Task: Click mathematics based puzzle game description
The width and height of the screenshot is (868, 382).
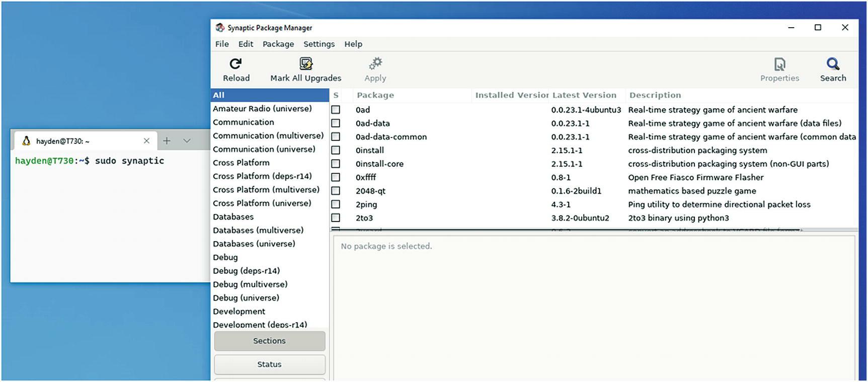Action: pos(692,191)
